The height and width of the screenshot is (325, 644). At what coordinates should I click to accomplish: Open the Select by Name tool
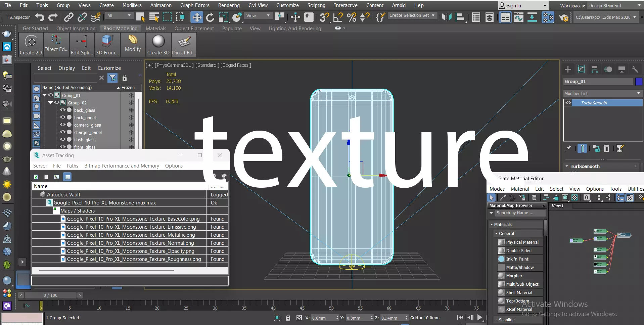(x=154, y=17)
